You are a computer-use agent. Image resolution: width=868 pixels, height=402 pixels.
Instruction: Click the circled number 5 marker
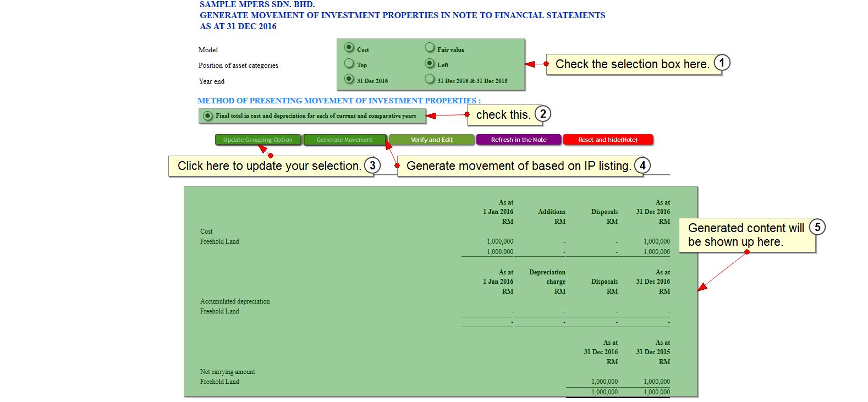[817, 227]
